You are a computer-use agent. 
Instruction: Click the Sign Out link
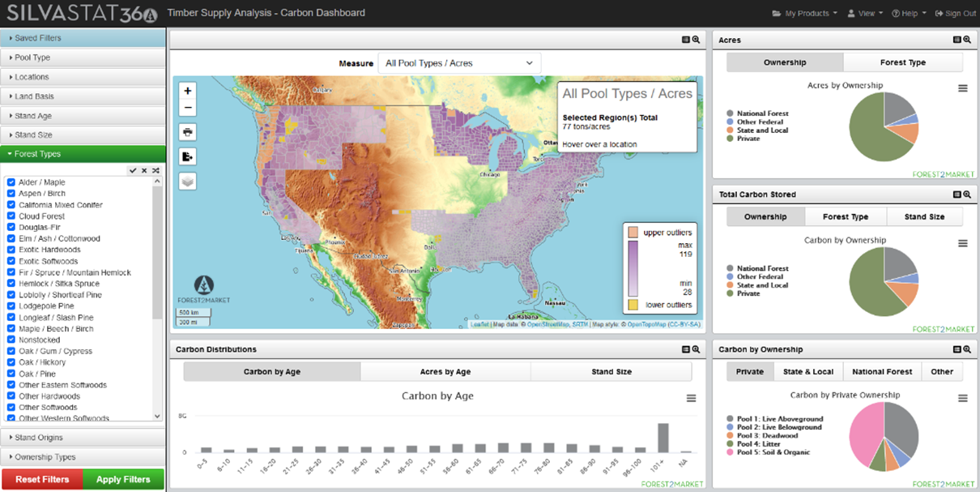pyautogui.click(x=955, y=13)
